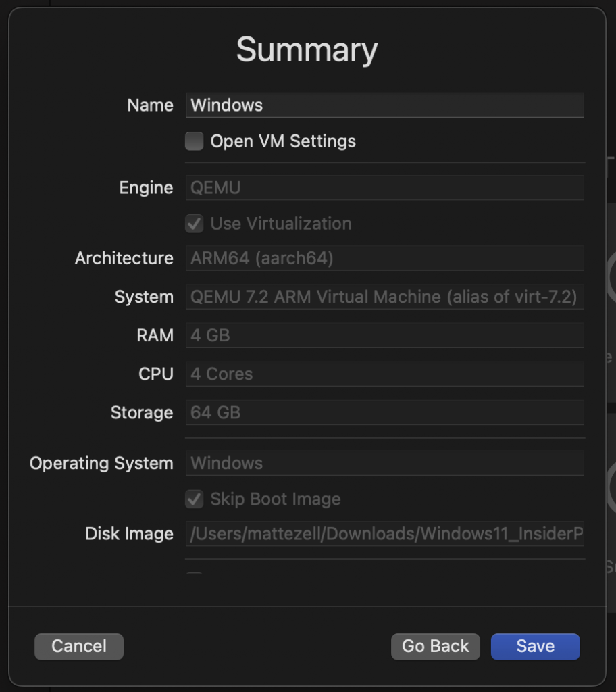
Task: Click the Skip Boot Image label text
Action: (276, 499)
